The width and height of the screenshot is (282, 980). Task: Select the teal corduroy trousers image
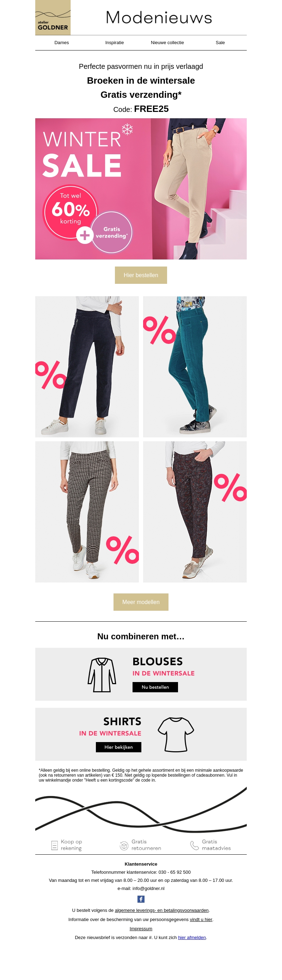click(195, 367)
